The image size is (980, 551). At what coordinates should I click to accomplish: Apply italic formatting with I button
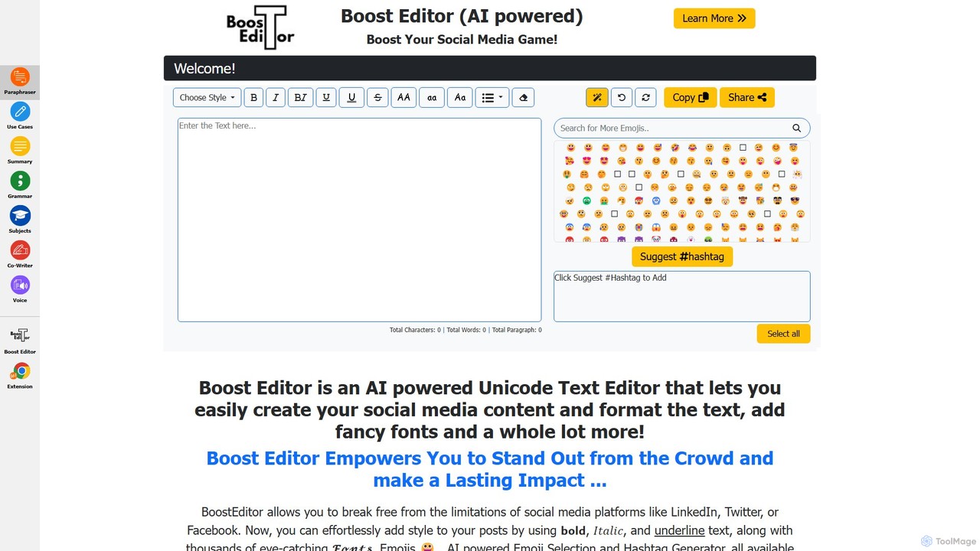click(276, 97)
